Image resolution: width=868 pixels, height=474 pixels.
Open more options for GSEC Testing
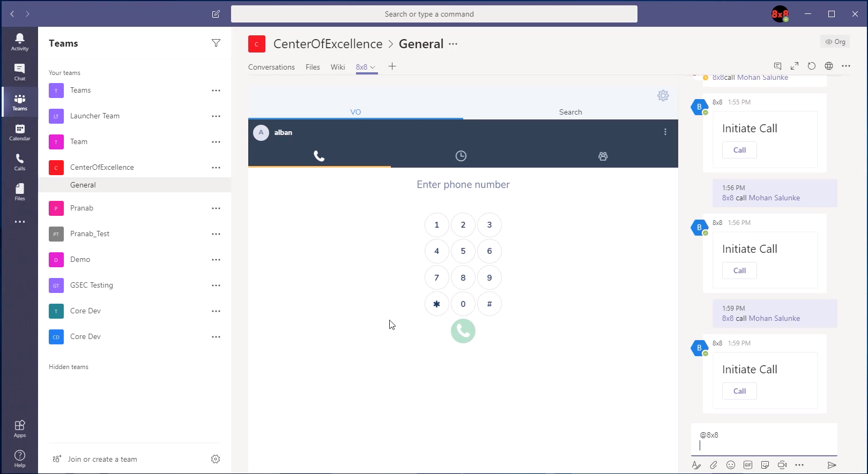click(x=216, y=285)
